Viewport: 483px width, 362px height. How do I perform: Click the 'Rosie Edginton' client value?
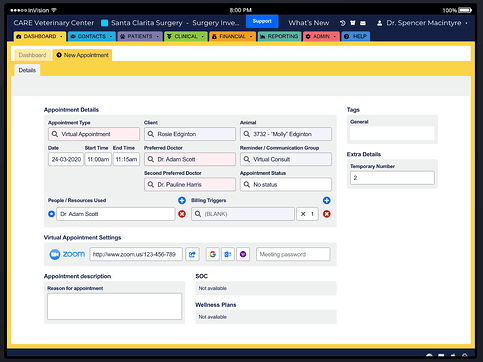coord(177,134)
